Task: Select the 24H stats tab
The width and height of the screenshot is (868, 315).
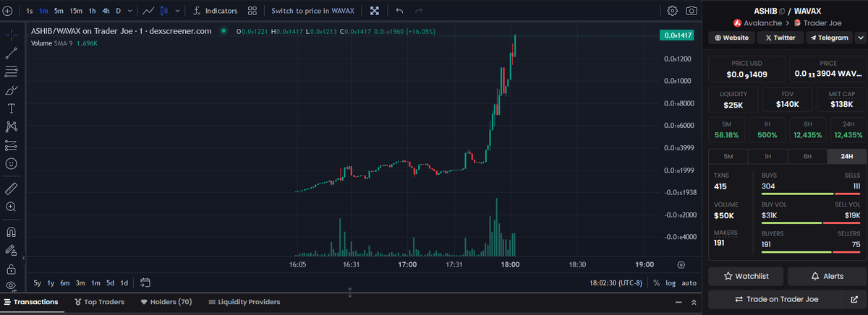Action: click(846, 156)
